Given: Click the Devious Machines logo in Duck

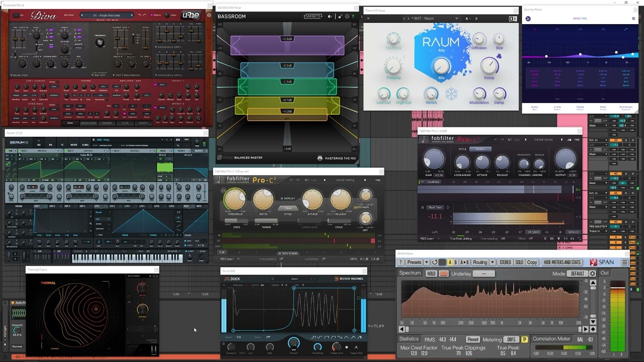Looking at the screenshot, I should pyautogui.click(x=349, y=279).
